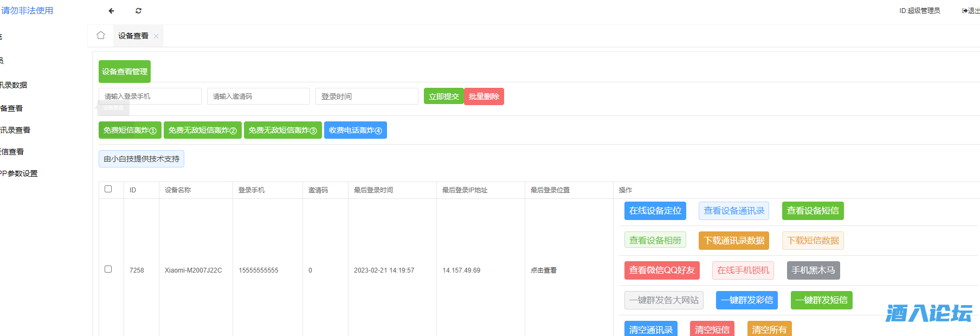Click the green 立即提交 button
This screenshot has width=980, height=336.
pos(443,96)
